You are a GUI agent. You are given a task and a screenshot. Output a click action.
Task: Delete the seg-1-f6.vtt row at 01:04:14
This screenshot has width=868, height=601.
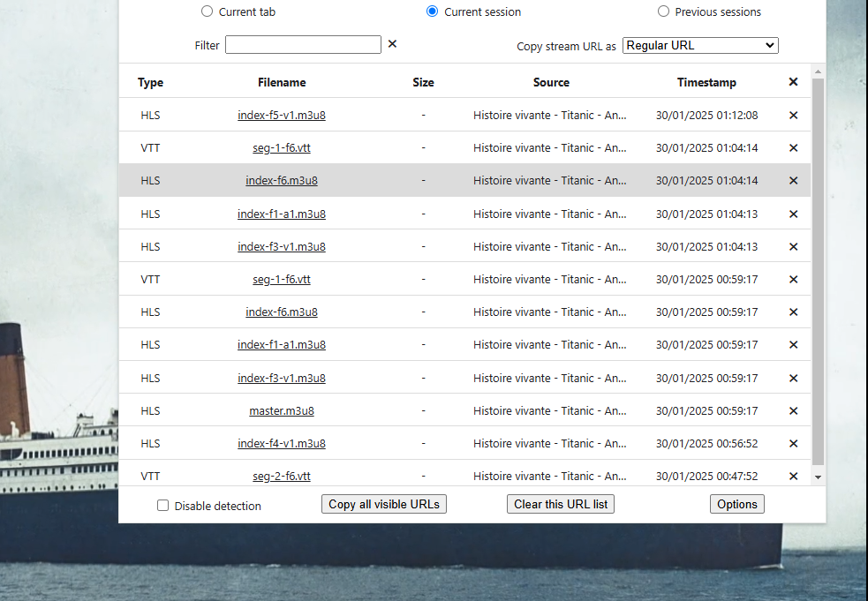[x=793, y=147]
